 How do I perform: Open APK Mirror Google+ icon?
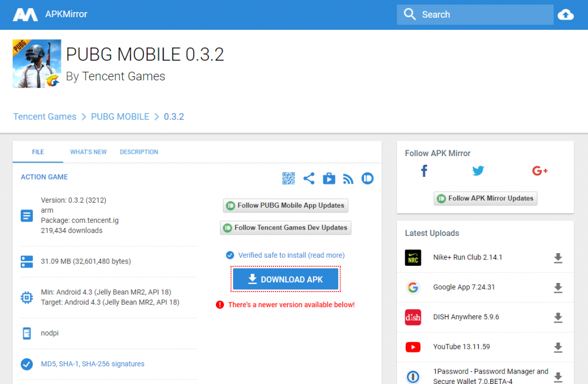540,171
